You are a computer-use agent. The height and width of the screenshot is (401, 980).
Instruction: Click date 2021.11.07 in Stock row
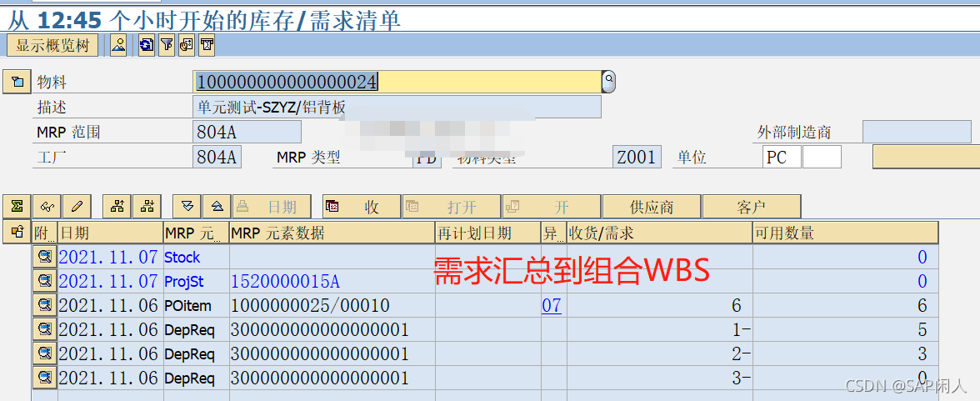click(x=109, y=257)
